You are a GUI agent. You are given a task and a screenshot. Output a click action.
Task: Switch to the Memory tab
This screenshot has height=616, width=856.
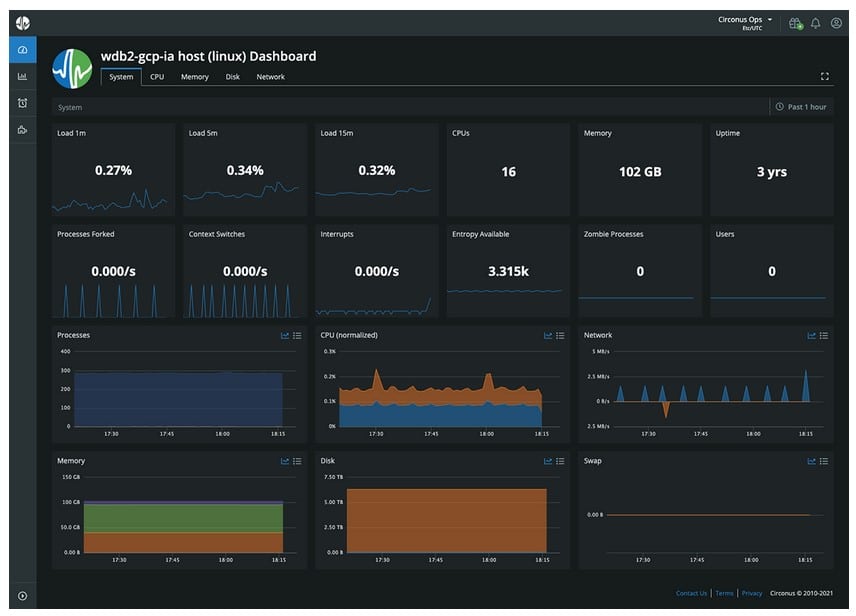(x=194, y=77)
